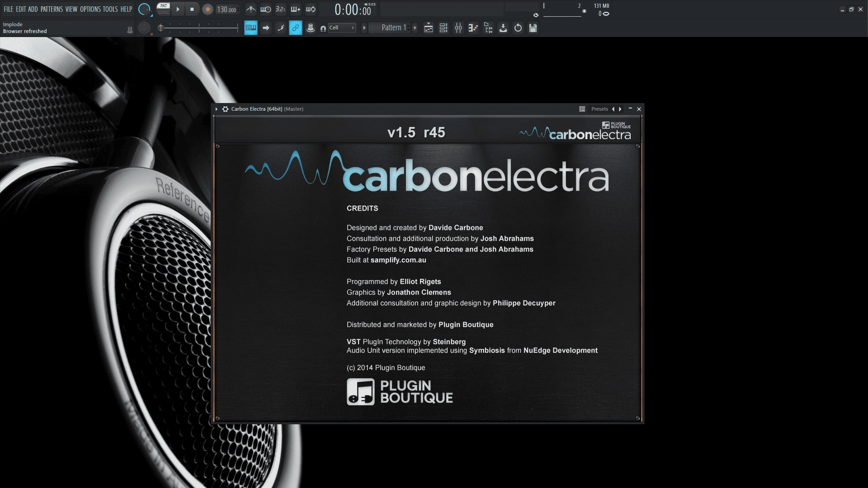868x488 pixels.
Task: Click the polyphony voices icon
Action: (x=606, y=14)
